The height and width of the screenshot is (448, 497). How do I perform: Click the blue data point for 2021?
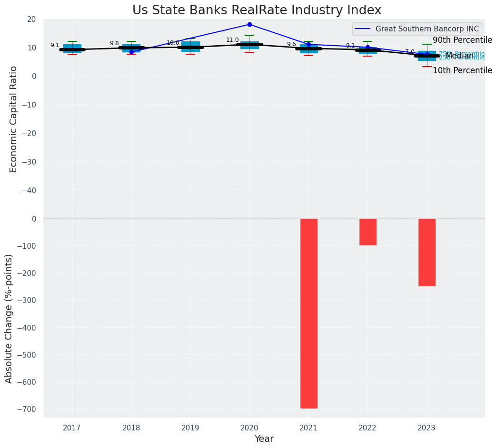pyautogui.click(x=308, y=45)
